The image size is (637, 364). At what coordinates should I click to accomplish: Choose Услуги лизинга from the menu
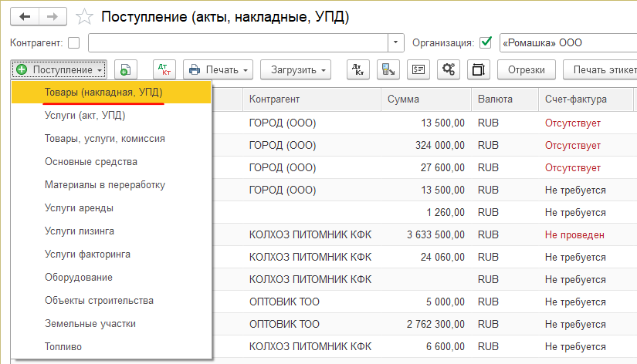point(80,231)
